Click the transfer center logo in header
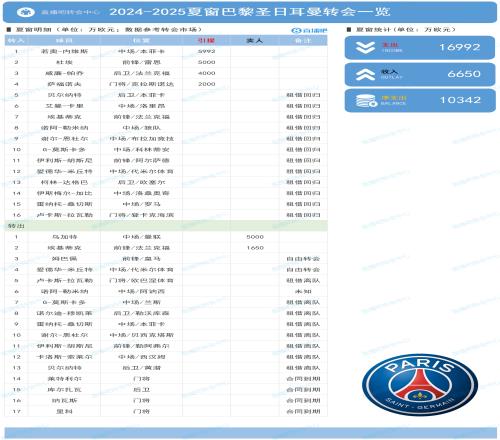Image resolution: width=500 pixels, height=440 pixels. [x=26, y=12]
